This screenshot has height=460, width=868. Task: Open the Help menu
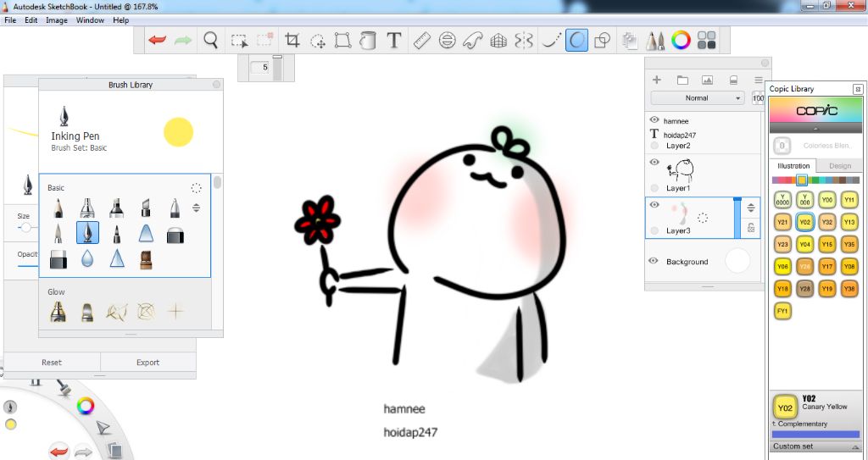point(120,20)
